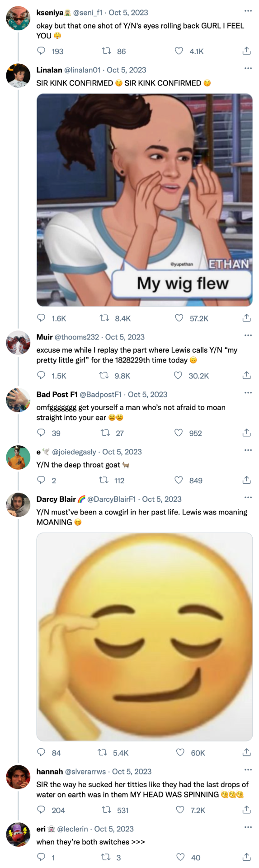Reply to joiedegasly's tweet
The width and height of the screenshot is (259, 868).
tap(41, 480)
